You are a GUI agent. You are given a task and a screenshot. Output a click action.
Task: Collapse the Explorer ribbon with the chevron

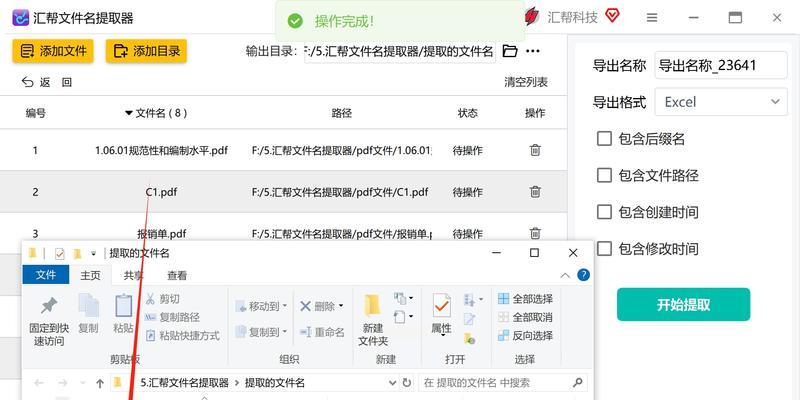tap(565, 276)
